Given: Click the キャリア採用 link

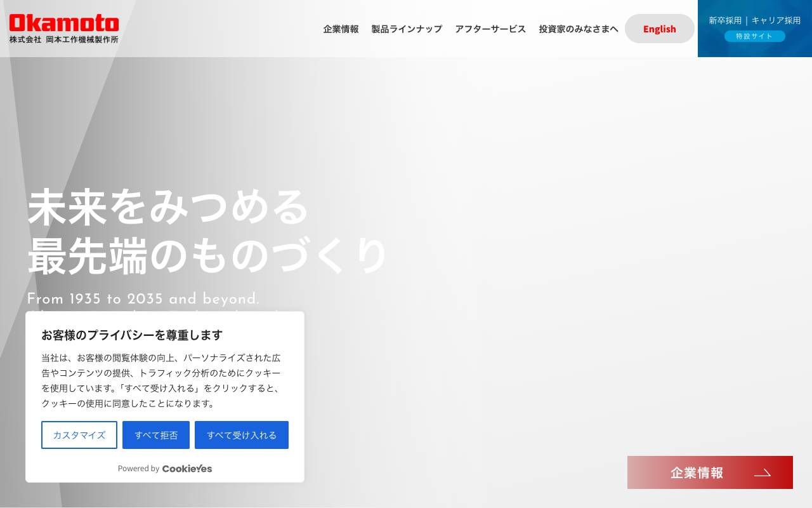Looking at the screenshot, I should pyautogui.click(x=775, y=20).
